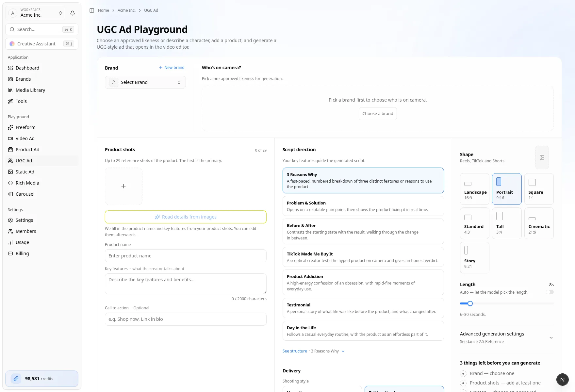The width and height of the screenshot is (575, 392).
Task: Click the plus tile to add product shot
Action: click(x=123, y=186)
